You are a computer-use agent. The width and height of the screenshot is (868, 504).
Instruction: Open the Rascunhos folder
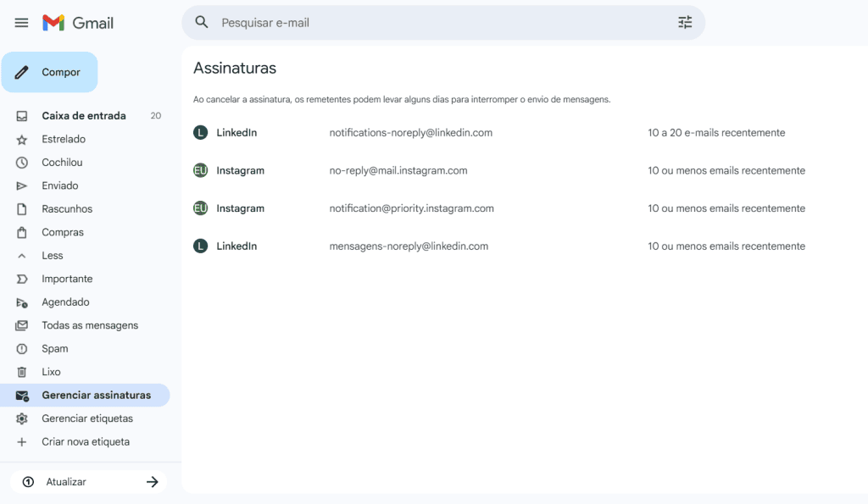[69, 208]
